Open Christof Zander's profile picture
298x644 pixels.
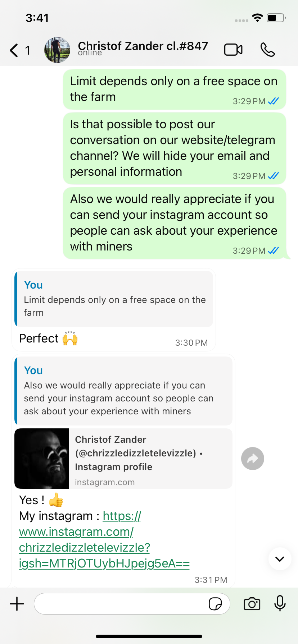pyautogui.click(x=57, y=50)
